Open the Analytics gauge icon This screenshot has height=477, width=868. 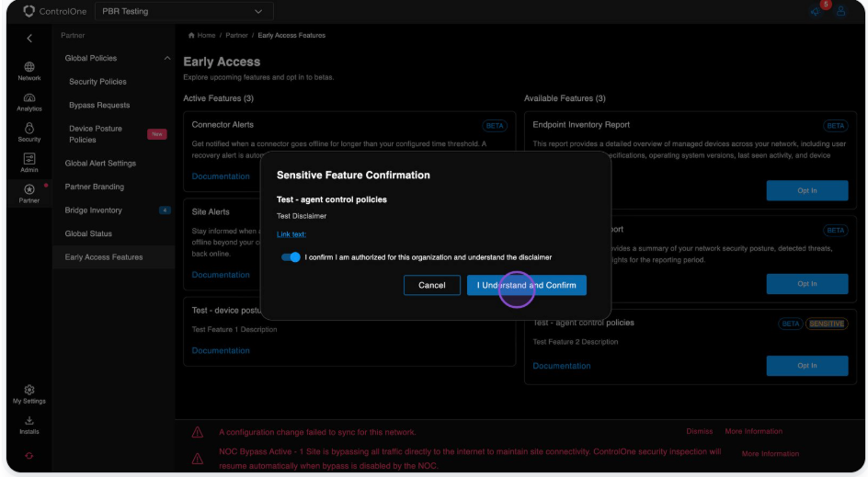pyautogui.click(x=29, y=101)
